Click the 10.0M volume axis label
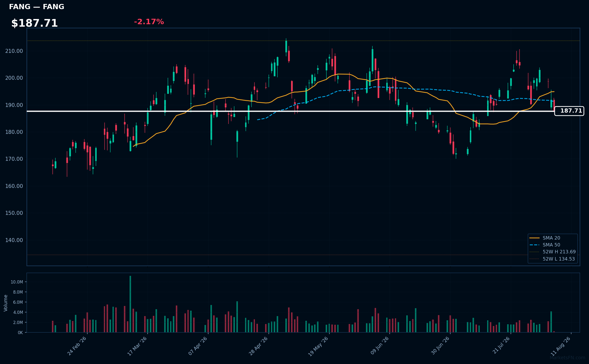This screenshot has width=589, height=364. coord(17,282)
